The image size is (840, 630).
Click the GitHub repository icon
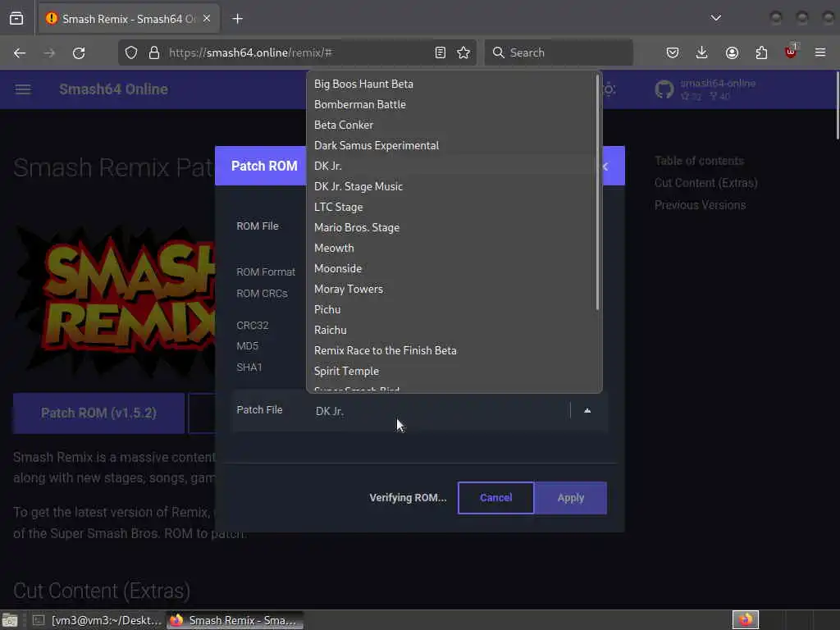click(664, 89)
